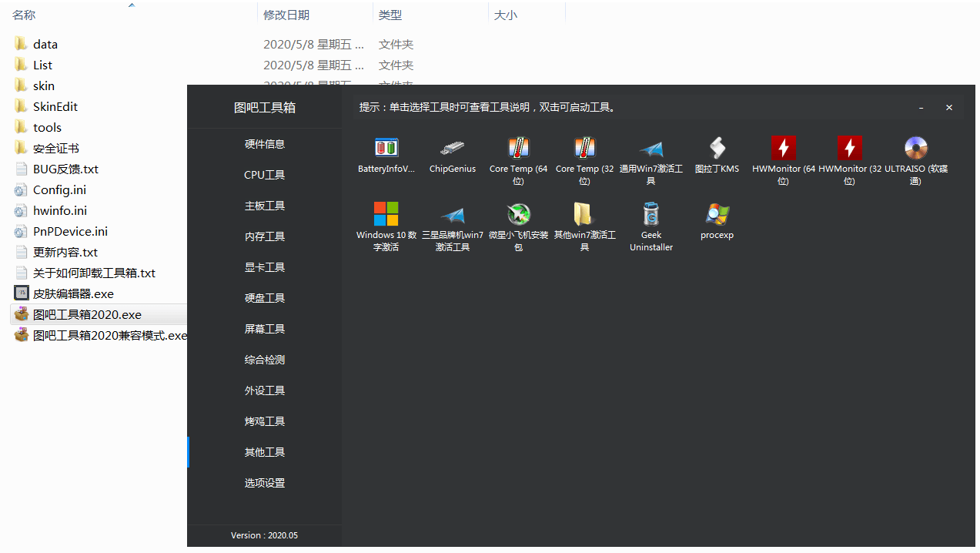The width and height of the screenshot is (980, 553).
Task: Launch the BatteryInfoView tool
Action: click(x=386, y=154)
